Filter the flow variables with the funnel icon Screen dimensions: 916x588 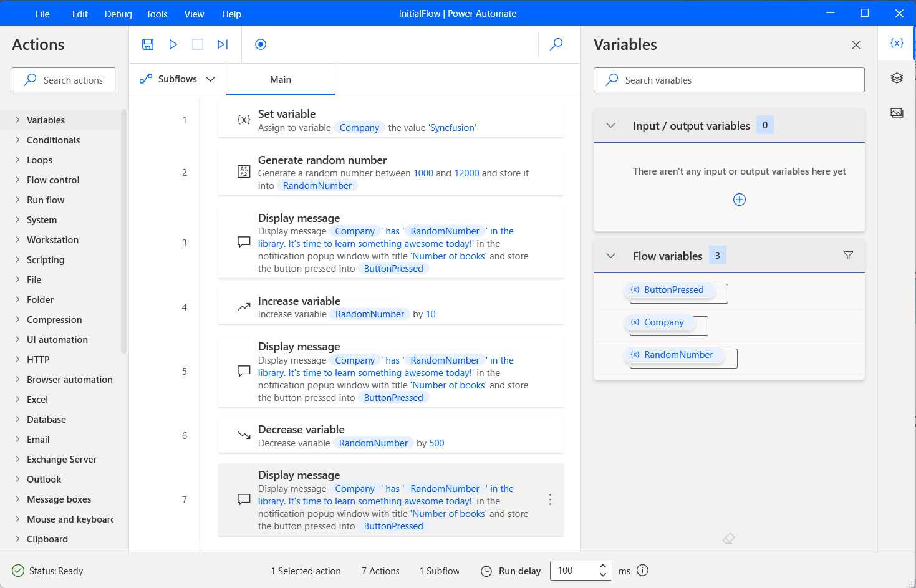848,256
